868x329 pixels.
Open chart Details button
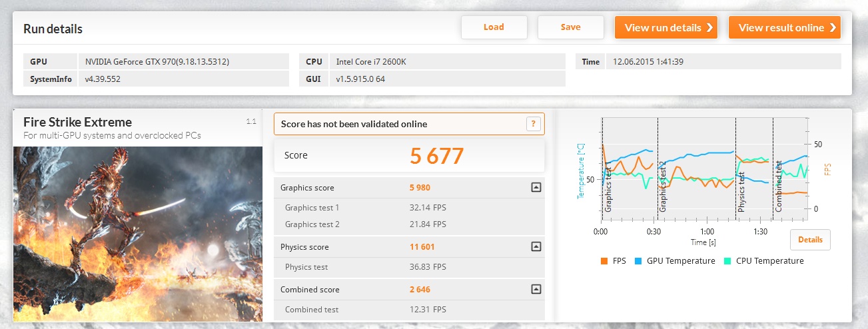(x=809, y=240)
